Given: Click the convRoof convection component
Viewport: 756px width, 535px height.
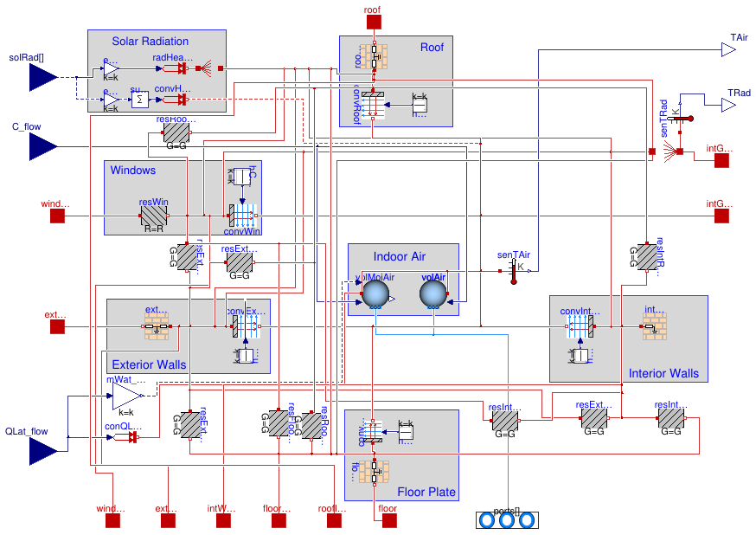Looking at the screenshot, I should tap(373, 105).
